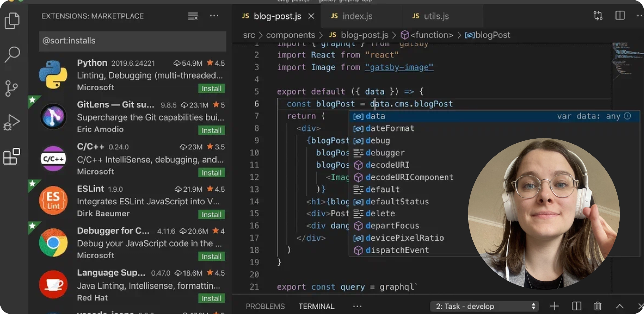Install the Python extension
The width and height of the screenshot is (644, 314).
(212, 88)
